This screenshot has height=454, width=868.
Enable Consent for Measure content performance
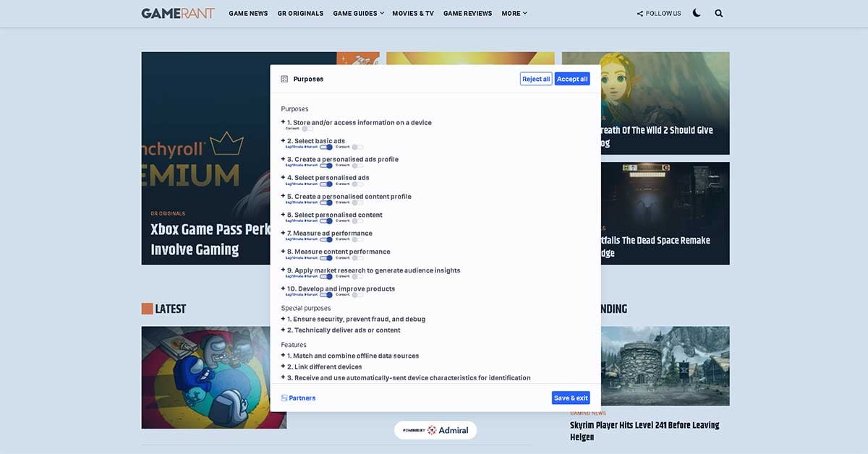point(357,258)
